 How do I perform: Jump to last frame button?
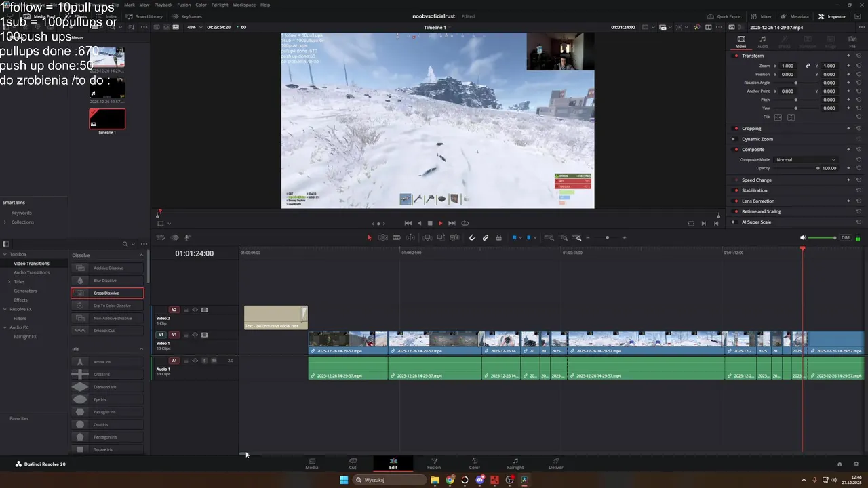coord(452,223)
